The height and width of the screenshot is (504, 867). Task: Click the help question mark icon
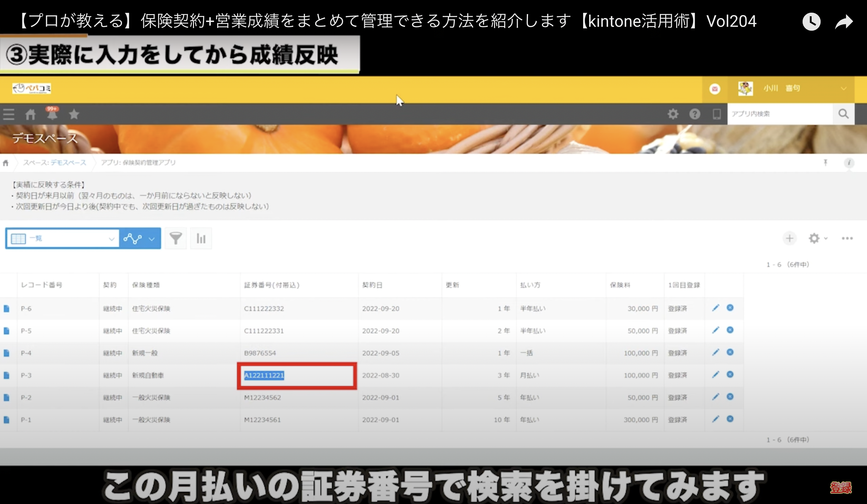point(695,114)
